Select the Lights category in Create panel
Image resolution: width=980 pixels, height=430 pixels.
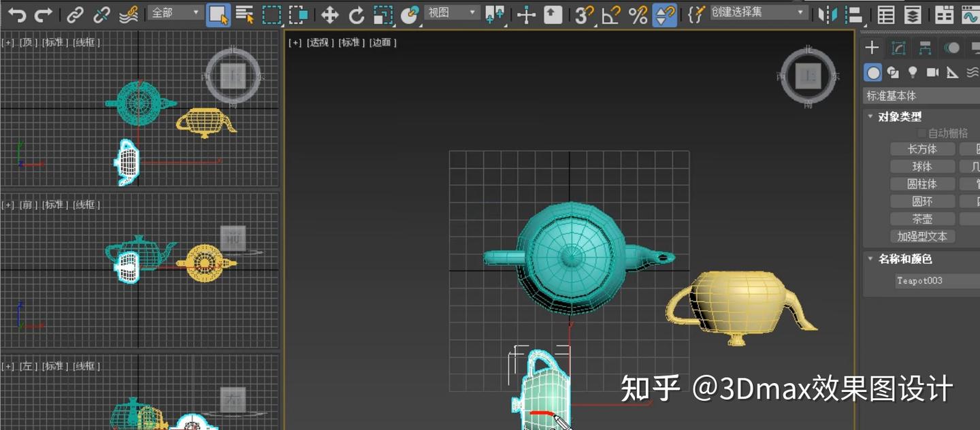[x=913, y=71]
